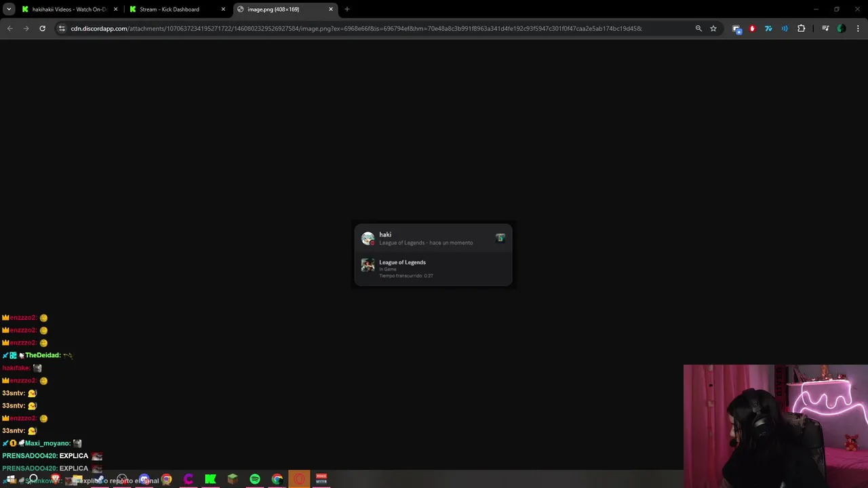The width and height of the screenshot is (868, 488).
Task: Open Minecraft from taskbar
Action: click(x=233, y=479)
